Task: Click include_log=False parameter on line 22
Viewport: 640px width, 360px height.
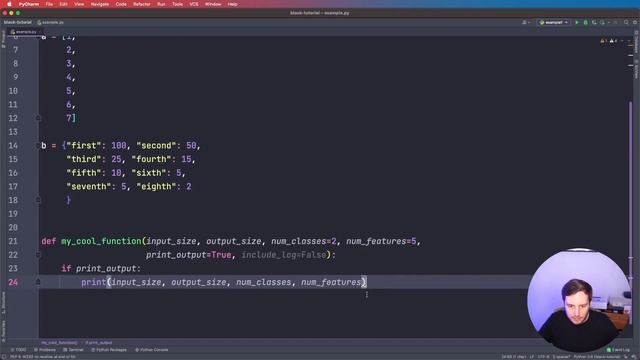Action: (x=284, y=255)
